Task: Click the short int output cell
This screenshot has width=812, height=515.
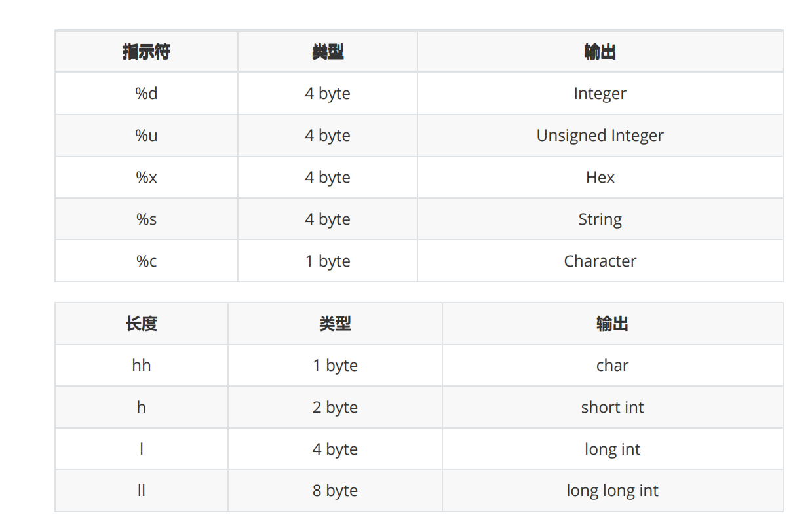Action: [x=612, y=408]
